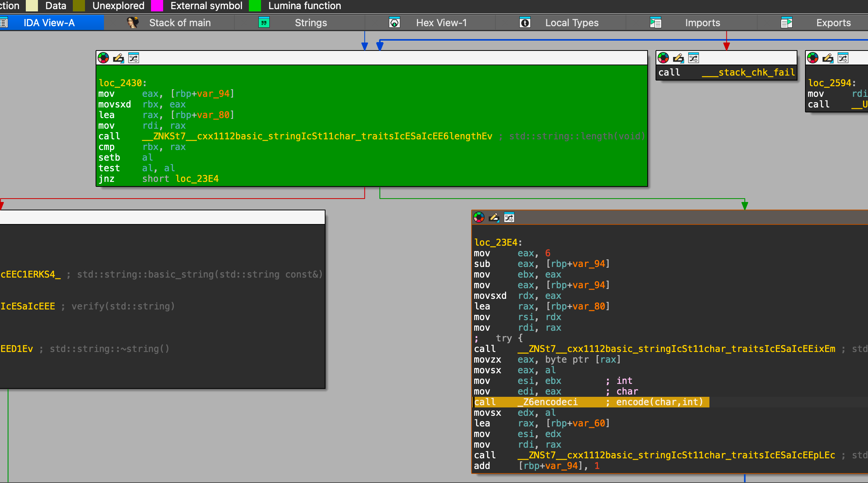Switch to the Imports tab
This screenshot has width=868, height=483.
click(x=702, y=23)
